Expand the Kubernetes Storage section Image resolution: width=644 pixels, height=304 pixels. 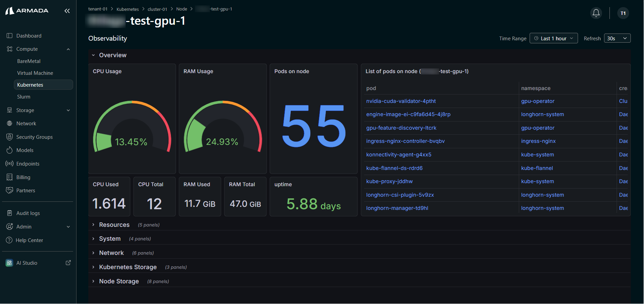pos(124,267)
